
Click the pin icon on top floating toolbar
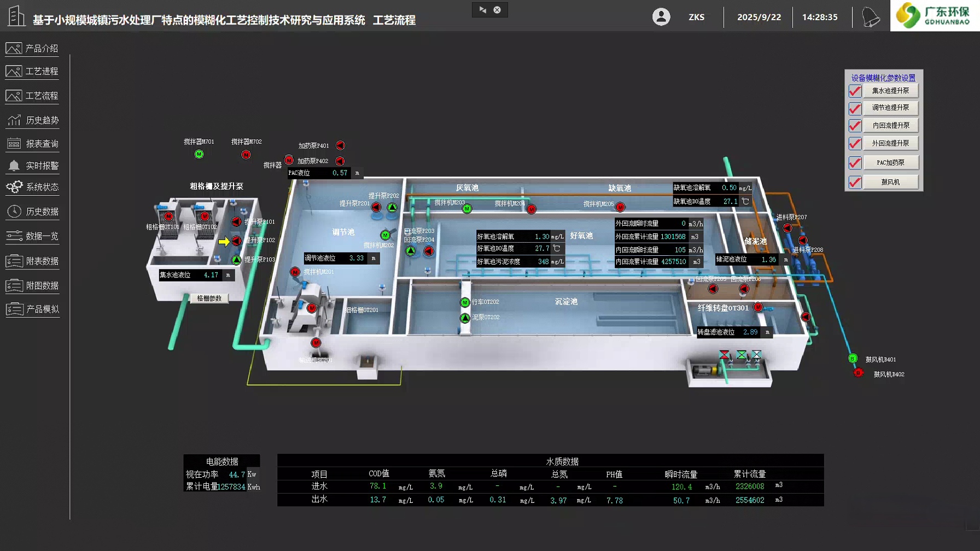pyautogui.click(x=482, y=10)
